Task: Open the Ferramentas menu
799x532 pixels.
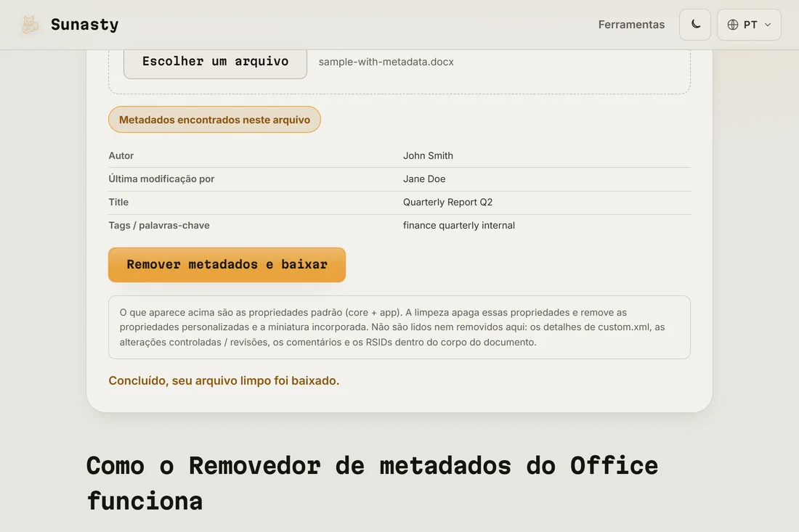Action: [x=631, y=25]
